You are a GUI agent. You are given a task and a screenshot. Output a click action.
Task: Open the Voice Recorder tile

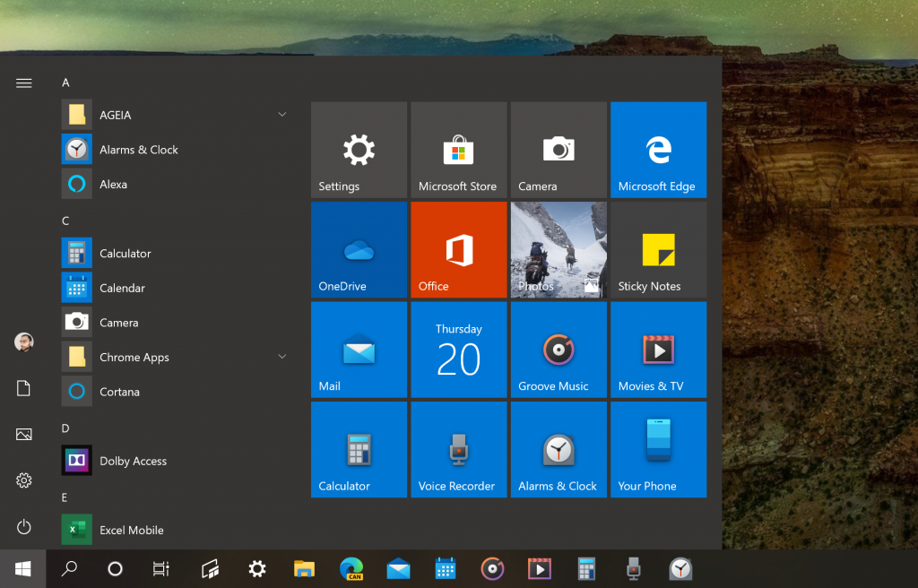coord(458,450)
